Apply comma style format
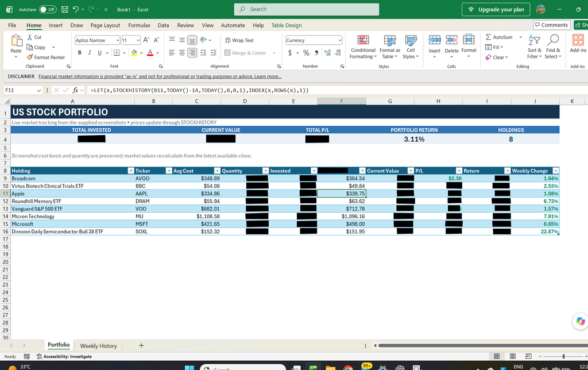This screenshot has width=588, height=370. coord(316,53)
